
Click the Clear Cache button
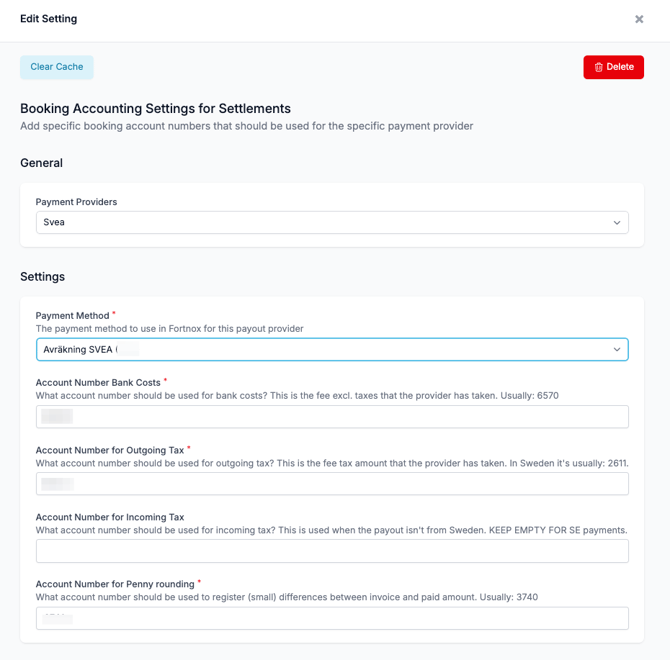pos(57,67)
